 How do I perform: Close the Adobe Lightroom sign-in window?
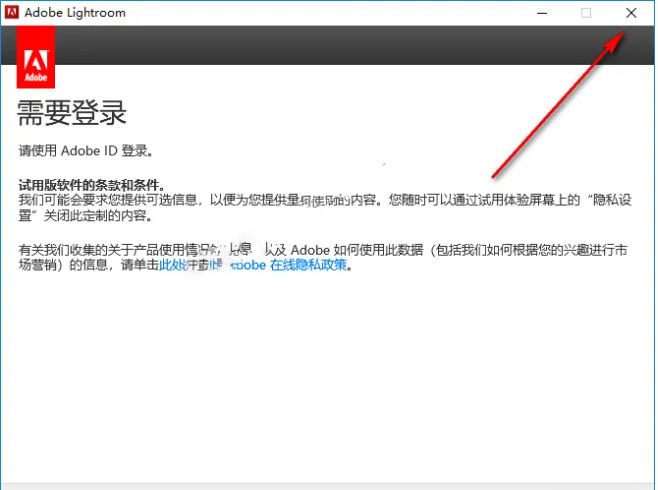click(x=630, y=13)
